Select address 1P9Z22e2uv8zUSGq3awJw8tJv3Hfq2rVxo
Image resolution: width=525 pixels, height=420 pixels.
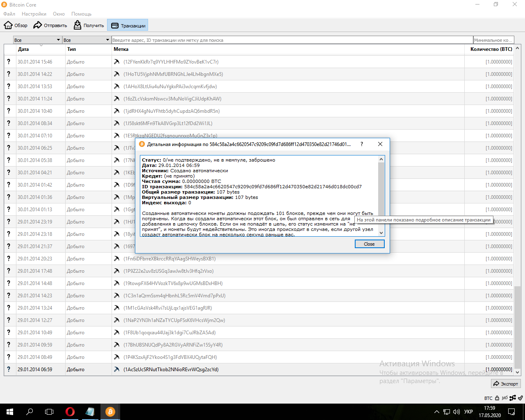coord(169,271)
